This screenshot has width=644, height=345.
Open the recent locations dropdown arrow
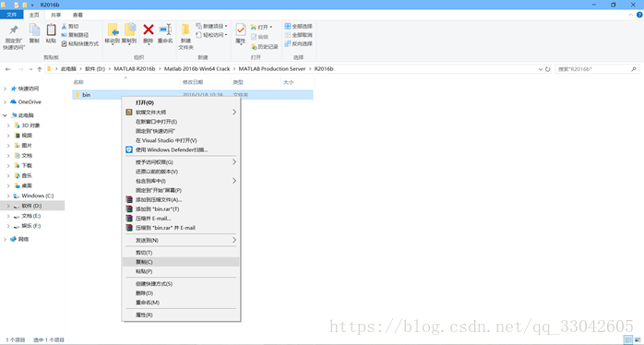click(30, 69)
